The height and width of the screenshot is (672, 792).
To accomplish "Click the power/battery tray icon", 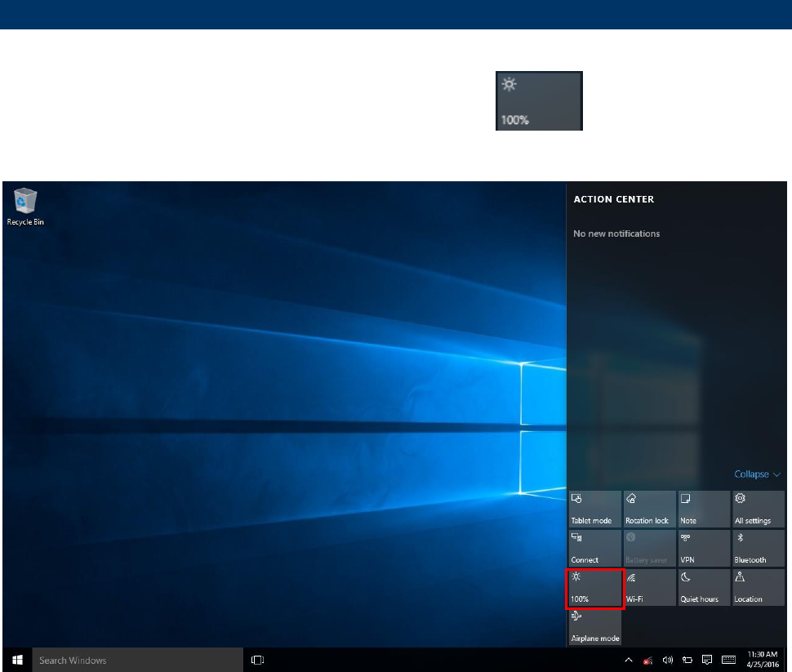I will pyautogui.click(x=687, y=660).
